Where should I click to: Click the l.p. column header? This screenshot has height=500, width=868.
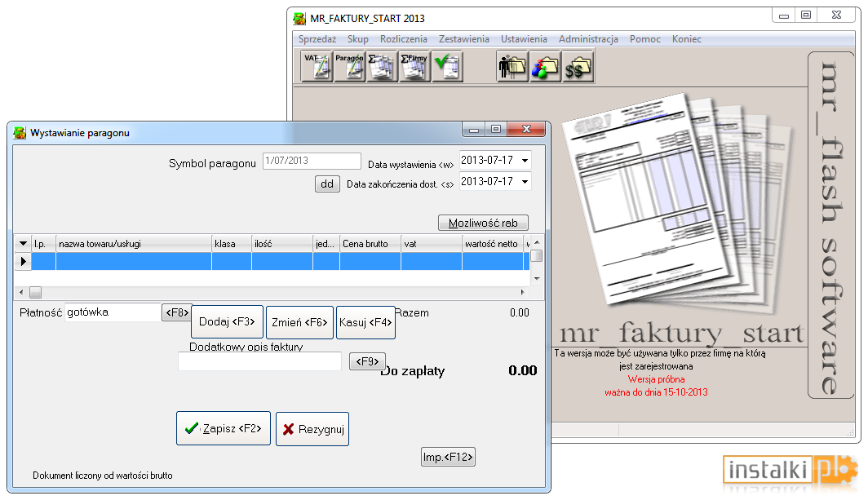(x=43, y=244)
